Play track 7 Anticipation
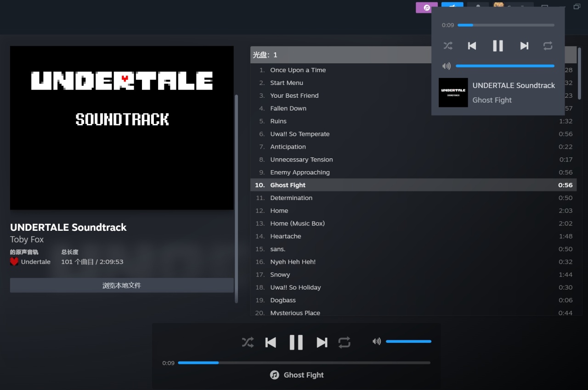This screenshot has width=588, height=390. coord(413,147)
